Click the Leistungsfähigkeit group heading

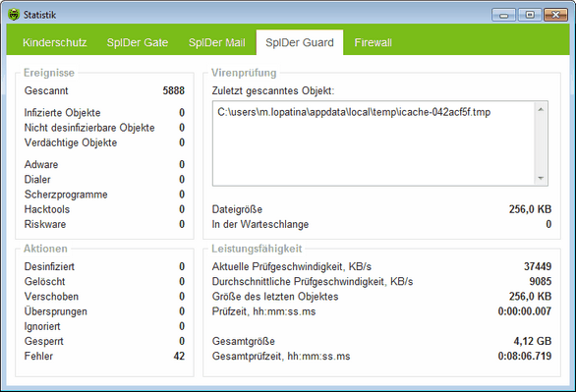pos(257,249)
